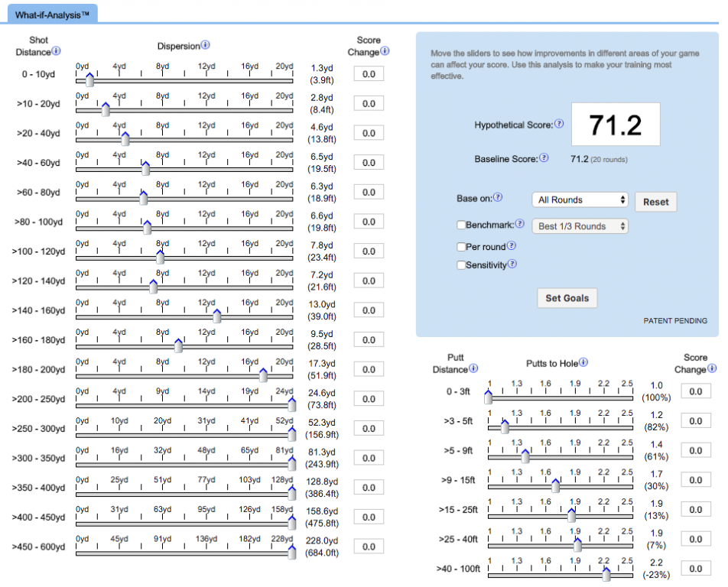Click the >180 - 200yd dispersion slider handle
Viewport: 728px width, 587px height.
coord(263,375)
